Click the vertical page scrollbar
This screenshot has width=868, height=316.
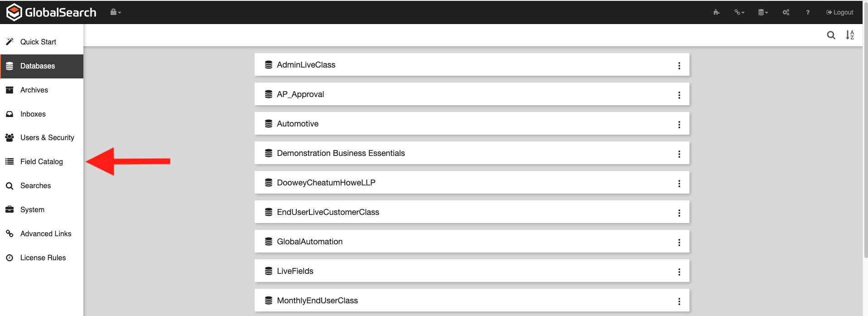pyautogui.click(x=865, y=136)
